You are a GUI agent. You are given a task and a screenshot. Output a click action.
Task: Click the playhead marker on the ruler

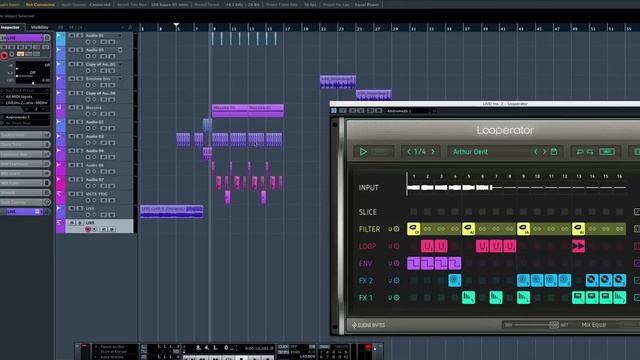(x=176, y=26)
